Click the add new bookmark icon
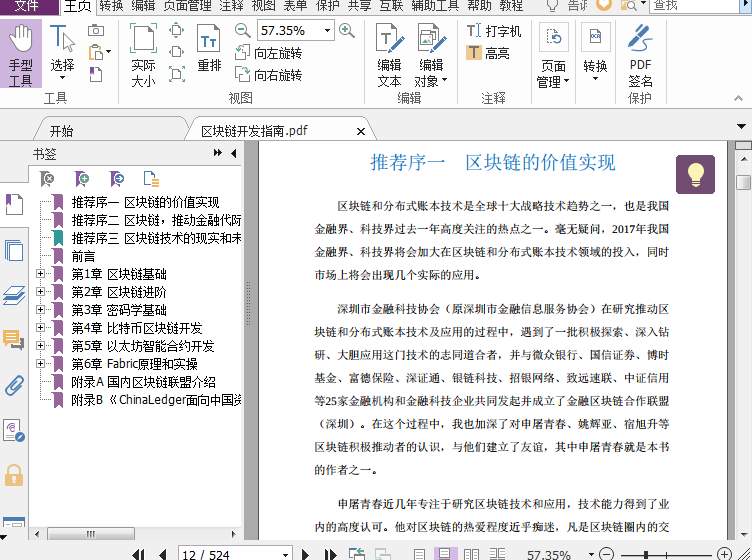752x560 pixels. coord(82,179)
